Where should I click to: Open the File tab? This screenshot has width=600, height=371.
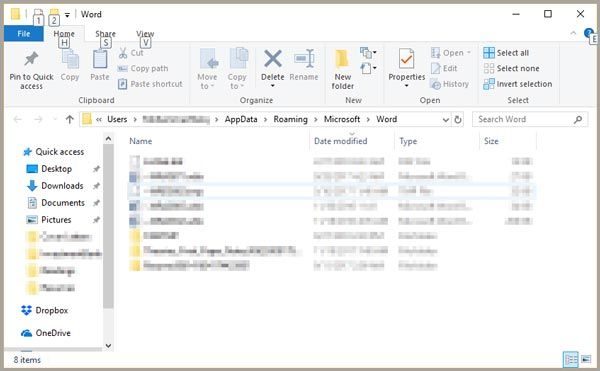click(x=24, y=34)
